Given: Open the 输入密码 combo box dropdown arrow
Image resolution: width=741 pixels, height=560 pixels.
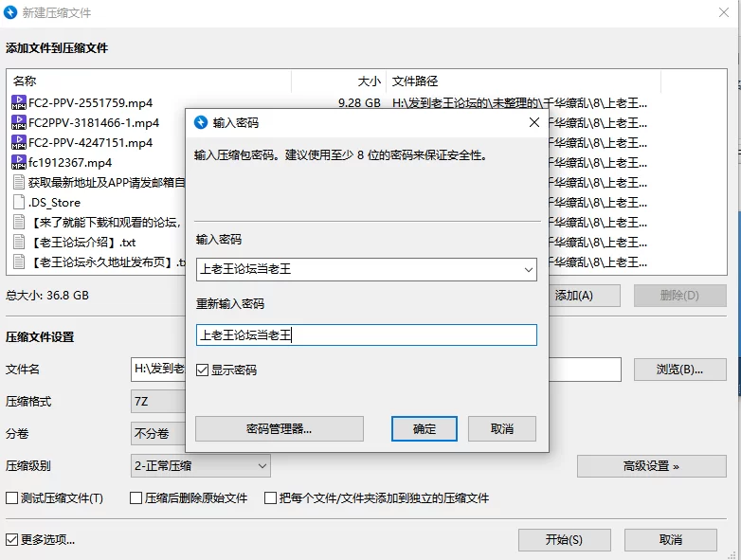Looking at the screenshot, I should click(x=529, y=269).
